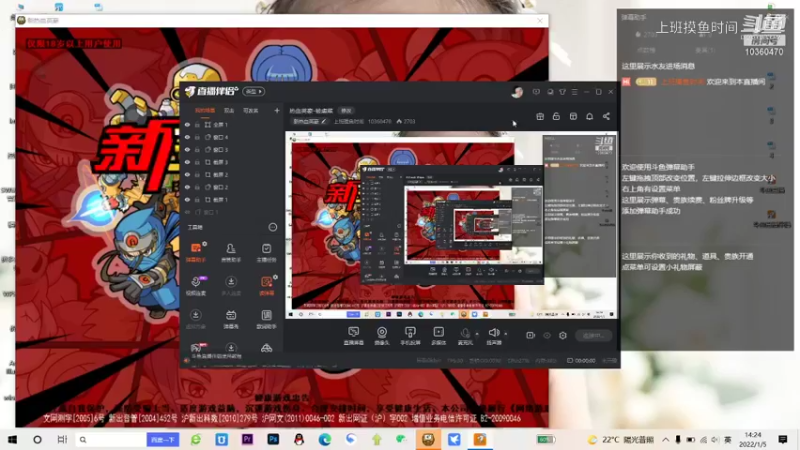Open toolbox more options circle button
The height and width of the screenshot is (450, 800).
(273, 227)
